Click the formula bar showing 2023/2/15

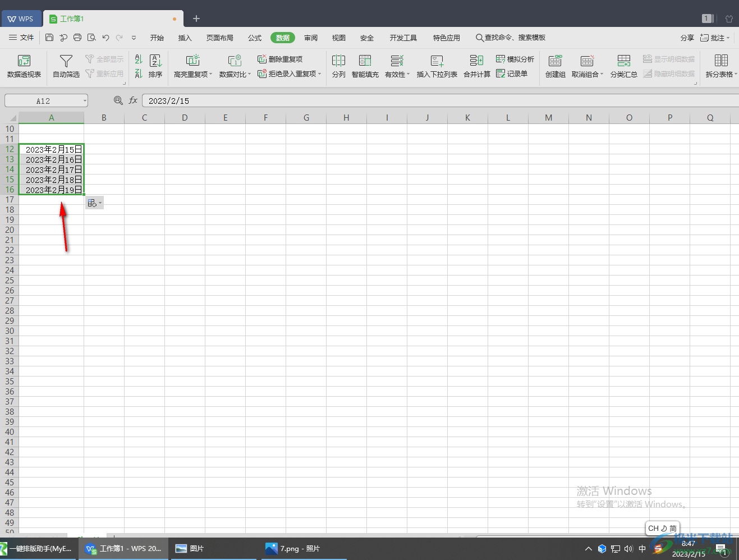click(440, 100)
